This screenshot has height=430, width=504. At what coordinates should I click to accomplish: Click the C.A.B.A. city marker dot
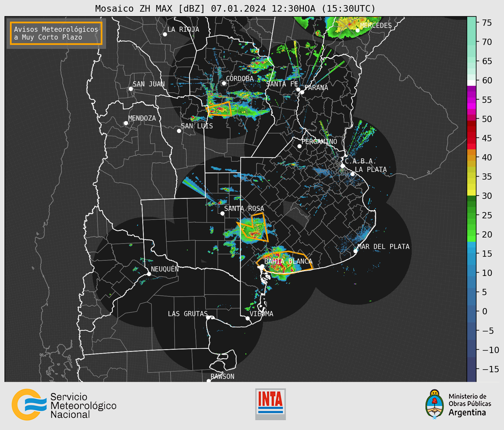(x=343, y=166)
